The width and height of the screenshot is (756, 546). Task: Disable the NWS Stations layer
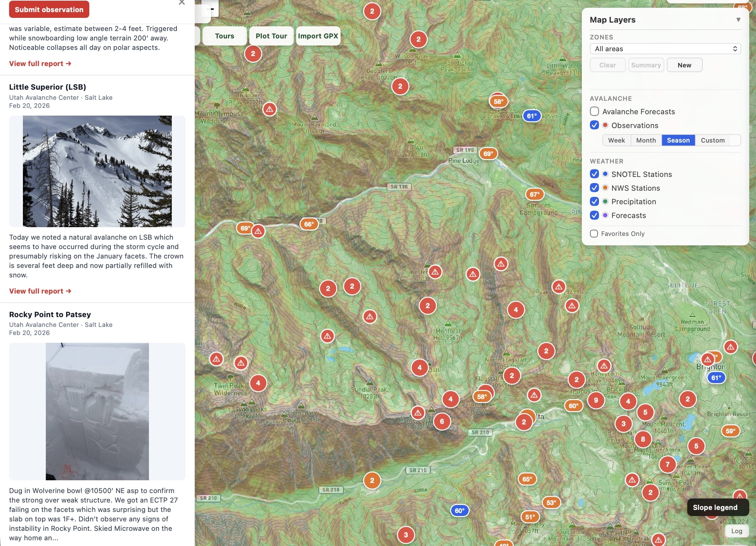(x=594, y=188)
